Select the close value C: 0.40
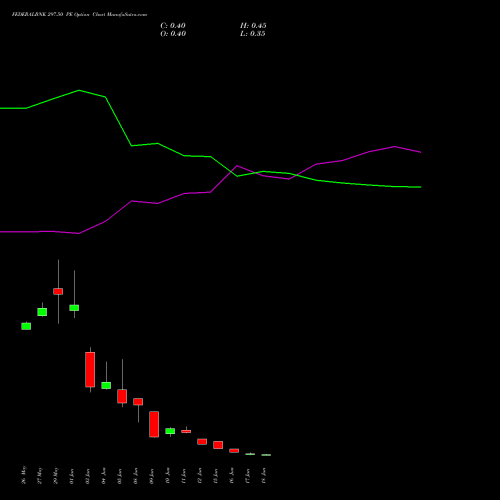The width and height of the screenshot is (500, 500). [173, 26]
